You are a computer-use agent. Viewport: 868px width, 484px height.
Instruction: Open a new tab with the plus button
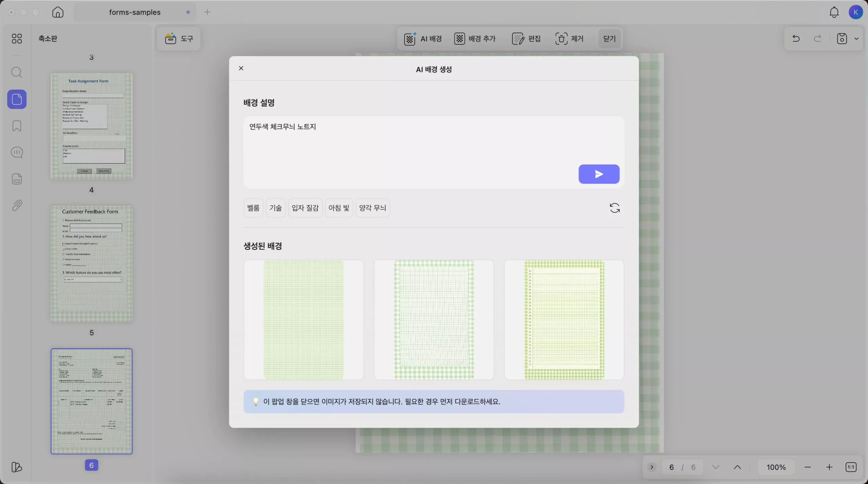coord(208,12)
